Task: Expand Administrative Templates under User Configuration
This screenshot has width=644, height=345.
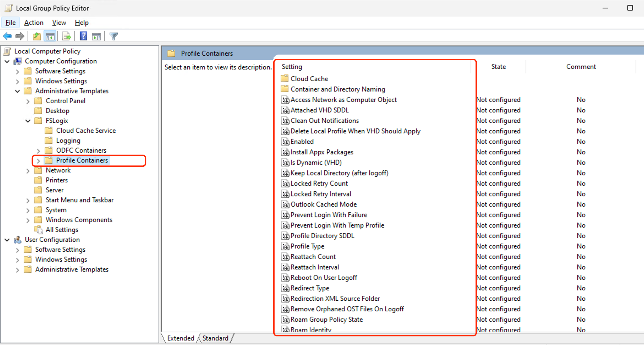Action: tap(18, 270)
